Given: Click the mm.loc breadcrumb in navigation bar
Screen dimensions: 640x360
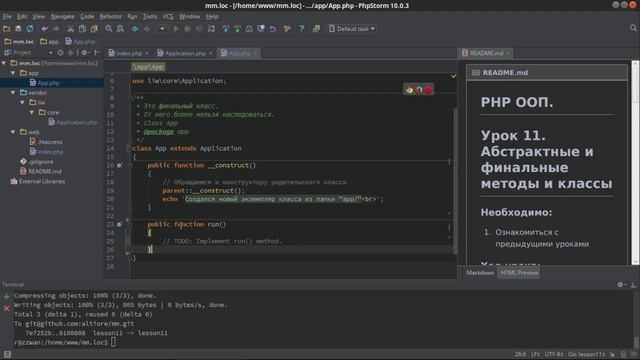Looking at the screenshot, I should pos(19,42).
